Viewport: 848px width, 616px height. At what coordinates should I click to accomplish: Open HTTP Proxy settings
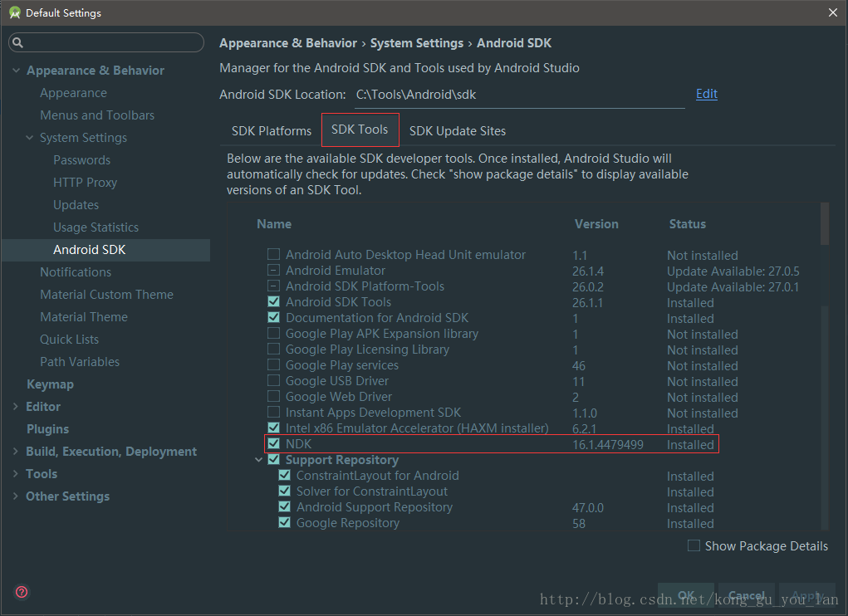coord(85,183)
